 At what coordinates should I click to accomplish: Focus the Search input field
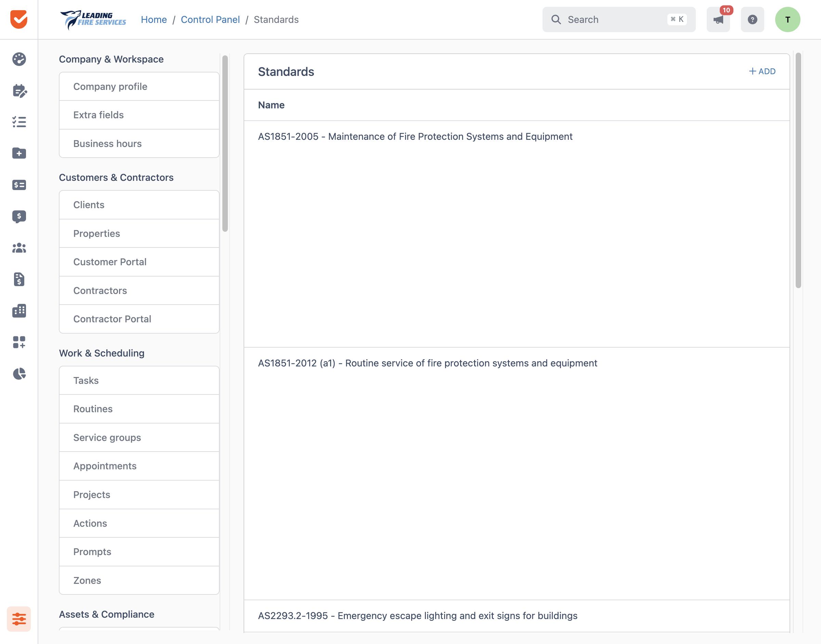pos(619,19)
